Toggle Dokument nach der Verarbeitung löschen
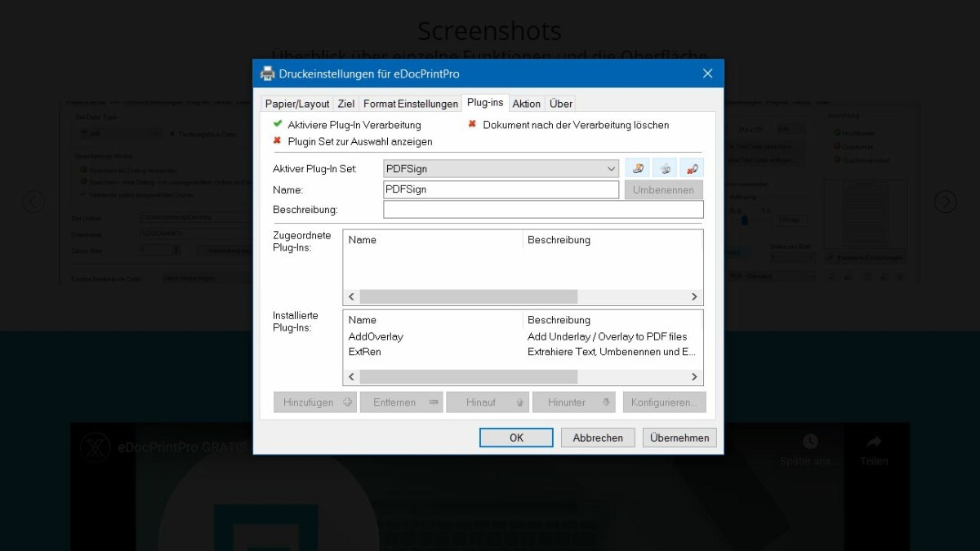 472,124
